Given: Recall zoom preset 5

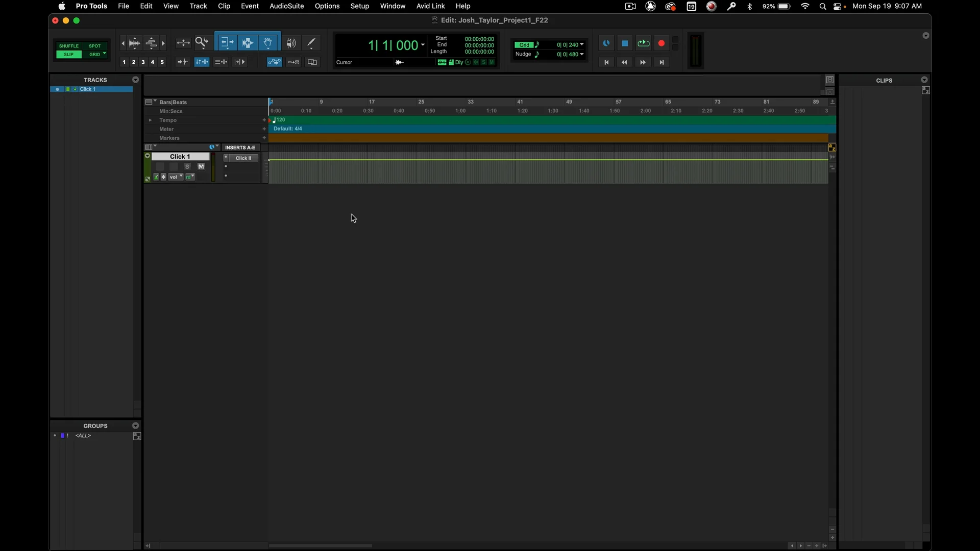Looking at the screenshot, I should 162,62.
